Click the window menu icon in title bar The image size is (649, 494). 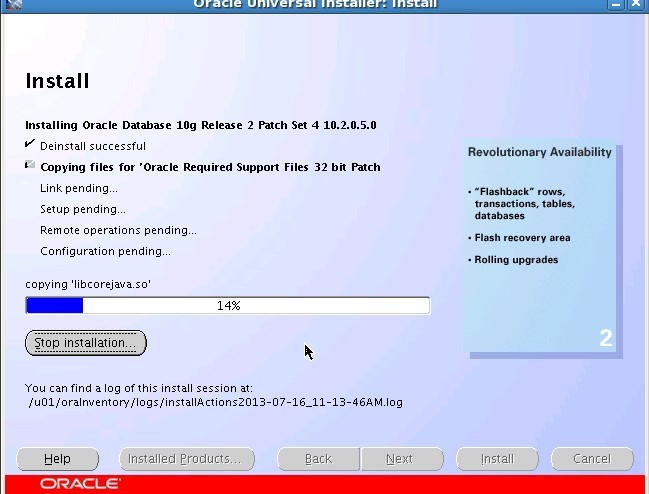pyautogui.click(x=14, y=5)
